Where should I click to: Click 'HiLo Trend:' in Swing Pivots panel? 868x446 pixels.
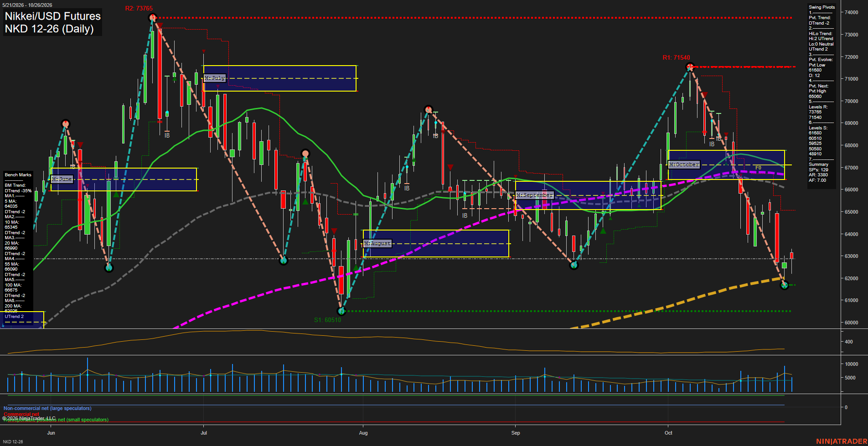(x=821, y=34)
